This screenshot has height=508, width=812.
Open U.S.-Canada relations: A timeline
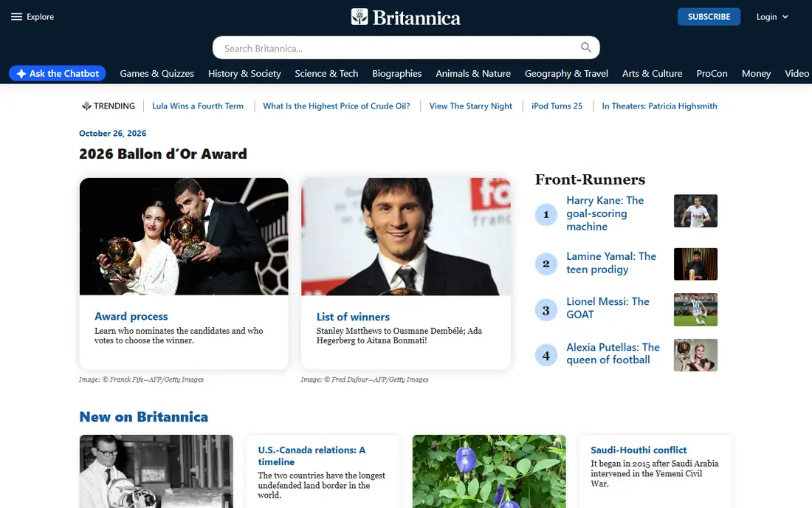pos(312,456)
